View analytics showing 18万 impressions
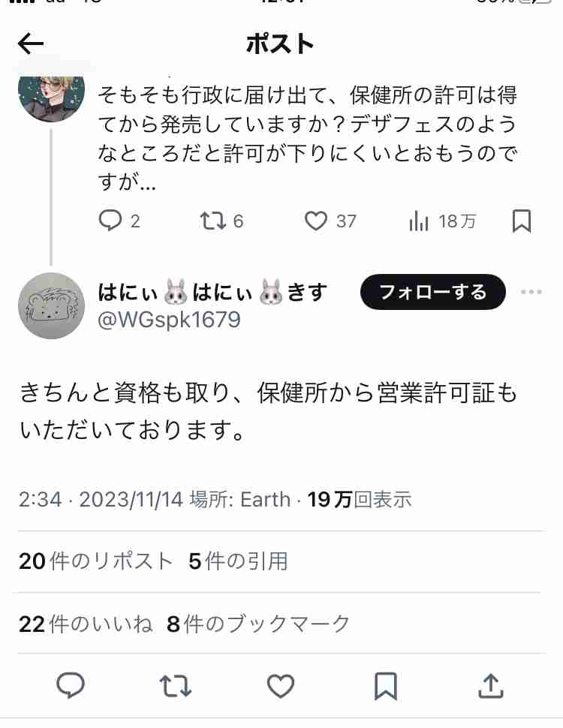This screenshot has height=728, width=563. [442, 221]
